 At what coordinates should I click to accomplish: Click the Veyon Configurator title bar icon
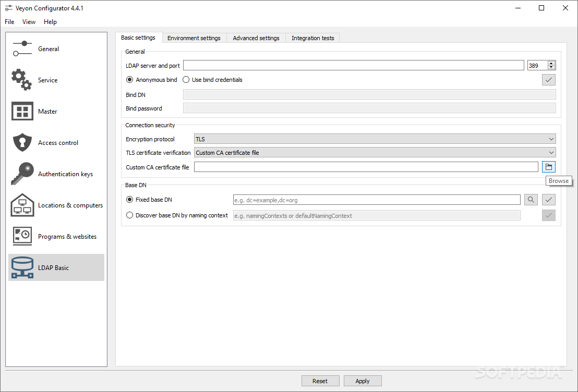point(8,8)
